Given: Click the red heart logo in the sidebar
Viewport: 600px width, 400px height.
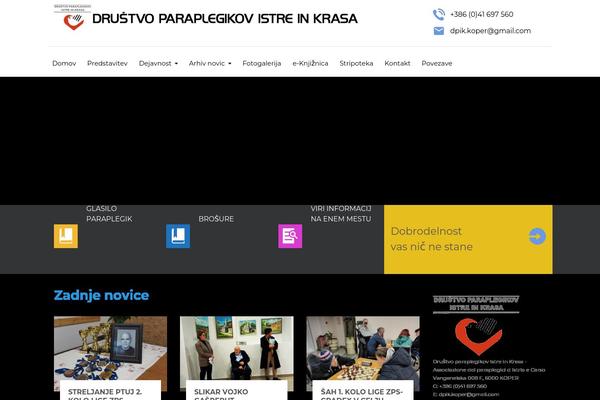Looking at the screenshot, I should pyautogui.click(x=478, y=336).
